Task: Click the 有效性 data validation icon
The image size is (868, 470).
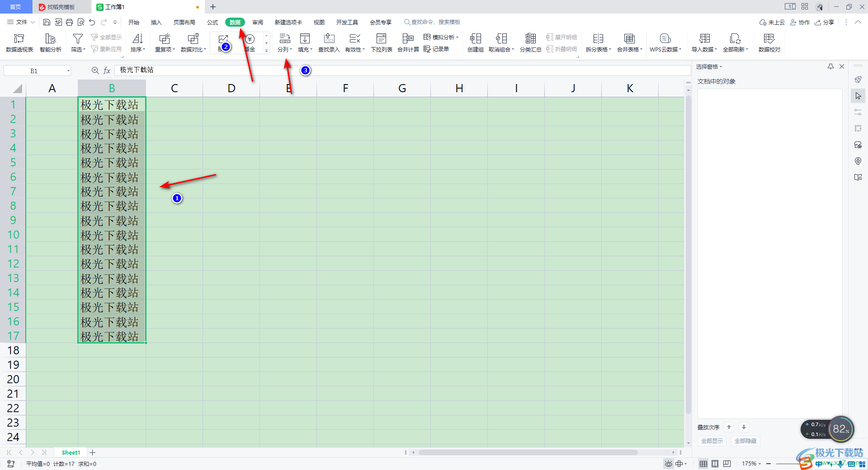Action: point(355,39)
